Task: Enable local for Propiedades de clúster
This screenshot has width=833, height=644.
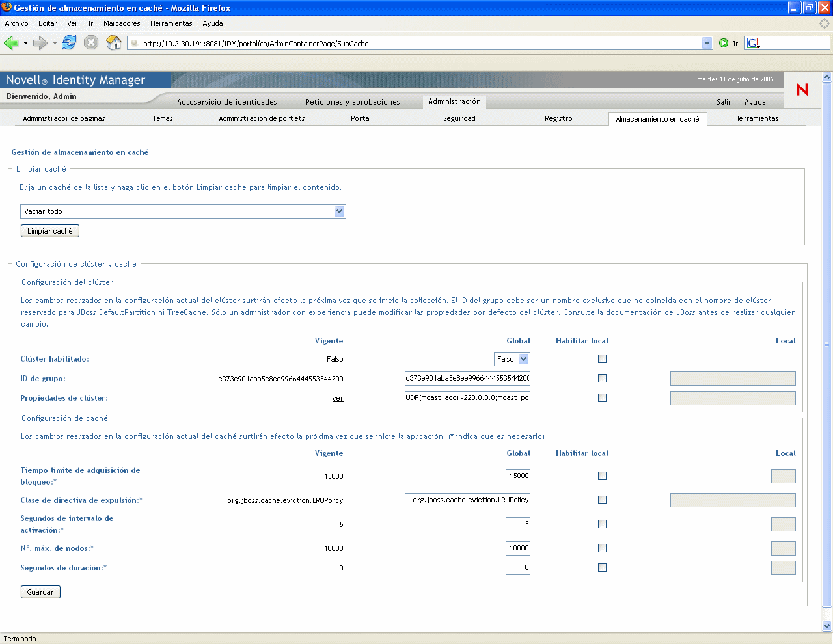Action: 602,398
